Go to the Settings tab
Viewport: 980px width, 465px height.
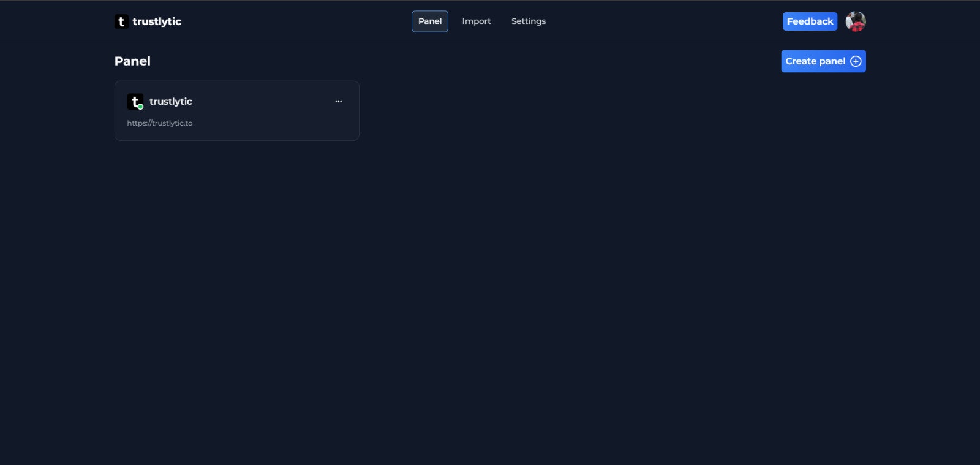click(529, 21)
